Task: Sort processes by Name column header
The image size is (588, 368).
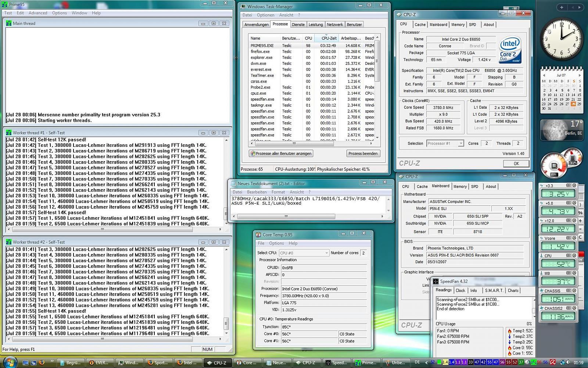Action: pyautogui.click(x=264, y=38)
